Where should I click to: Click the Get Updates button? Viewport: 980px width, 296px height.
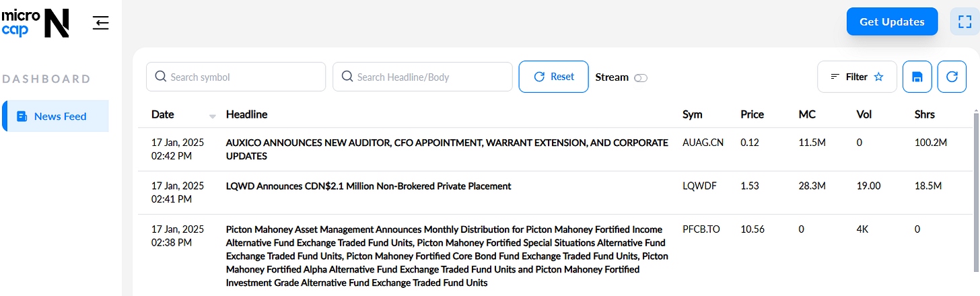click(893, 22)
